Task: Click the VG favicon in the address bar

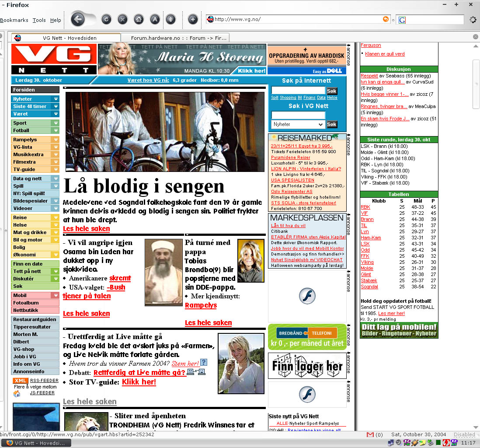Action: click(210, 19)
